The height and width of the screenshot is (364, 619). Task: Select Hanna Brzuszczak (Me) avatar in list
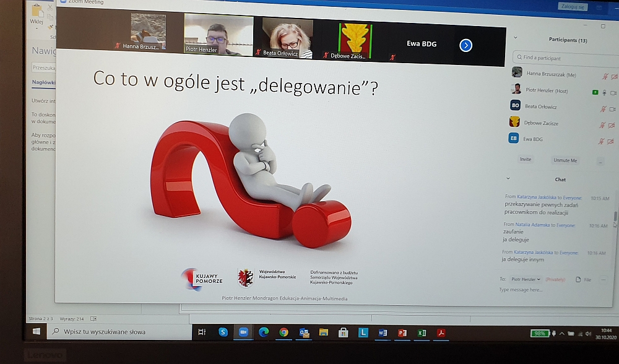coord(517,72)
